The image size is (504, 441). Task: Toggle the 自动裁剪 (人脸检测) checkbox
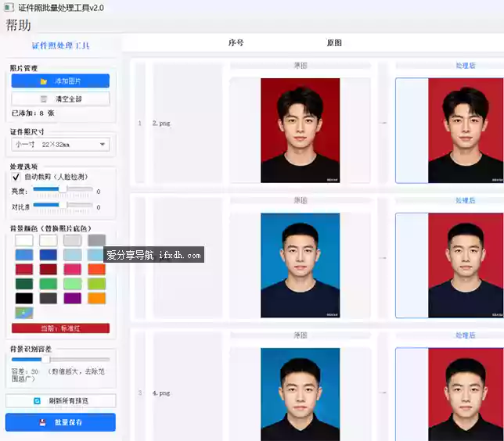pos(16,177)
